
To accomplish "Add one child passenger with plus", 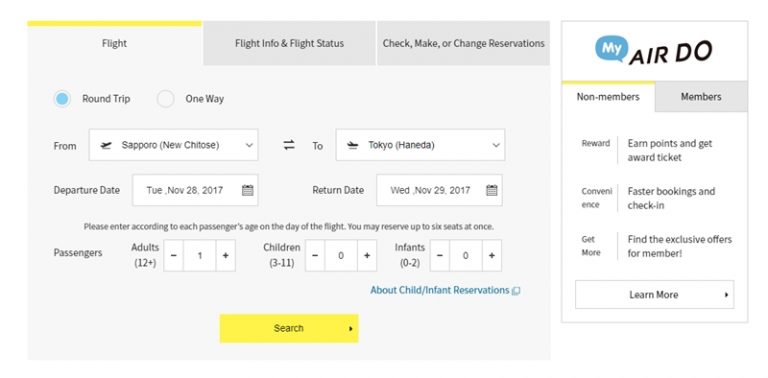I will [x=367, y=255].
